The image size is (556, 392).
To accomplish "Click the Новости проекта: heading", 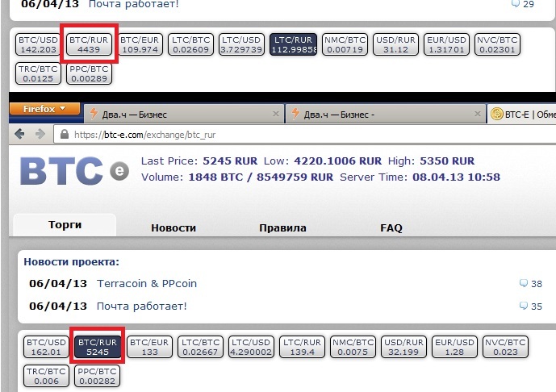I will (x=72, y=262).
